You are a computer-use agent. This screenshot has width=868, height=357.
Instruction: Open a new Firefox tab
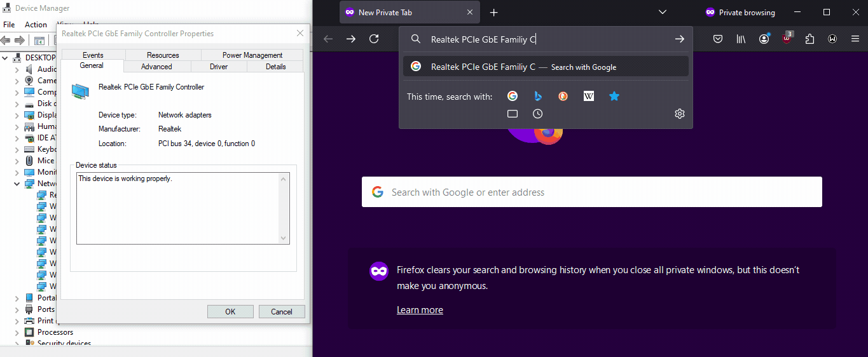(x=494, y=13)
